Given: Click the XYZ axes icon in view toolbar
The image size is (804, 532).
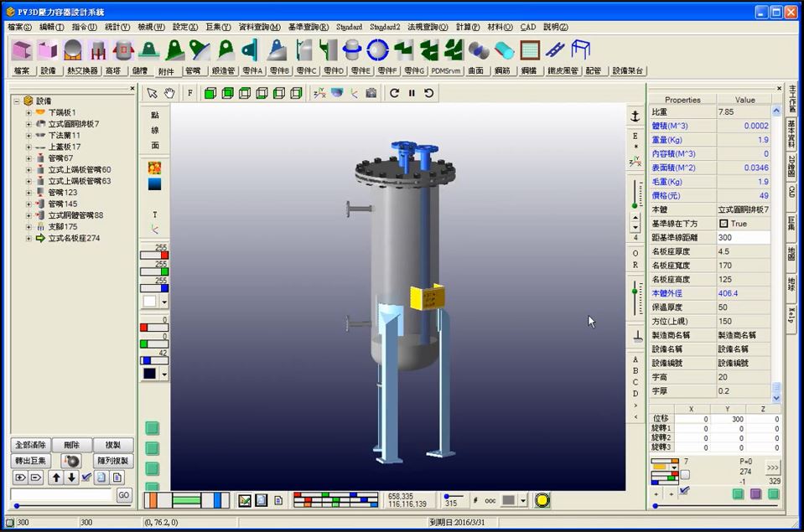Looking at the screenshot, I should click(319, 93).
